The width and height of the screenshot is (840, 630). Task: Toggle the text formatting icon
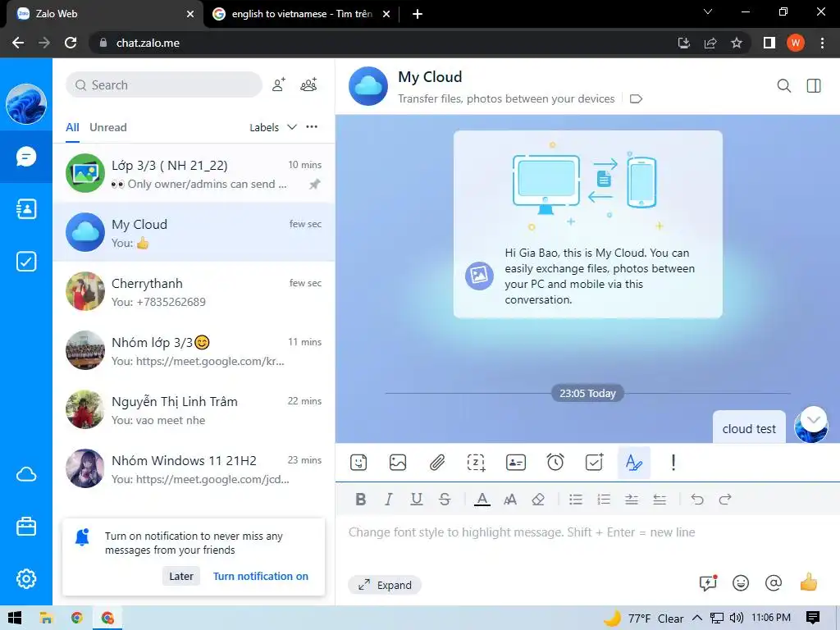(x=634, y=463)
